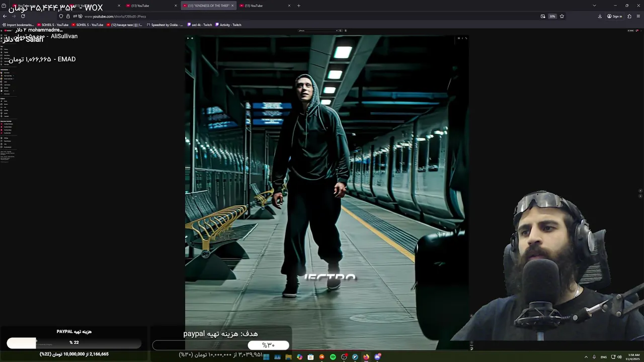This screenshot has width=644, height=362.
Task: Open Copilot taskbar icon
Action: [299, 357]
